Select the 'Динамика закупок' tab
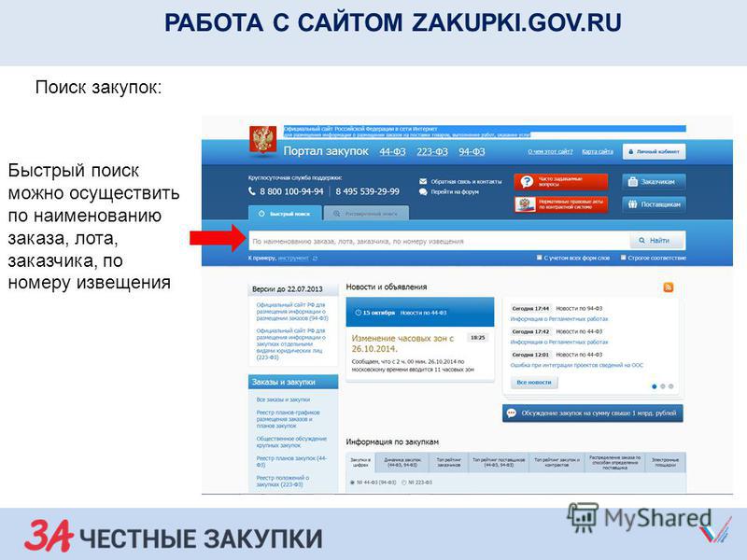Image resolution: width=747 pixels, height=560 pixels. point(402,462)
